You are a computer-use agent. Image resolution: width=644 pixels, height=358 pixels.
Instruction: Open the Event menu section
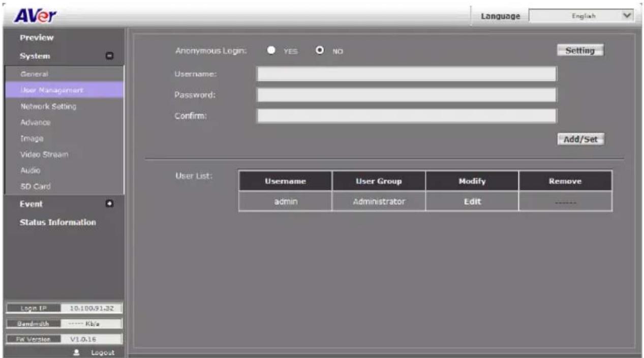(31, 204)
